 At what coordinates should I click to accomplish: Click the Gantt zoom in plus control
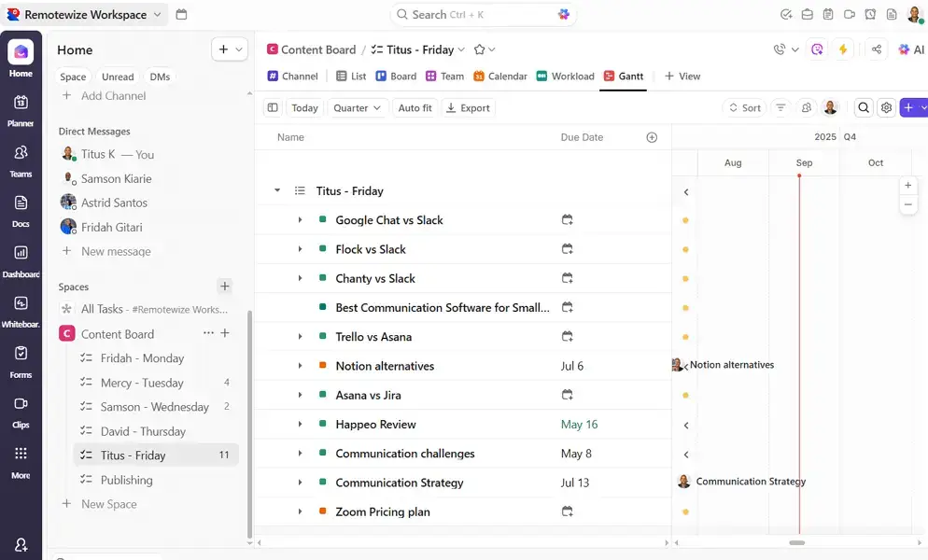coord(908,186)
